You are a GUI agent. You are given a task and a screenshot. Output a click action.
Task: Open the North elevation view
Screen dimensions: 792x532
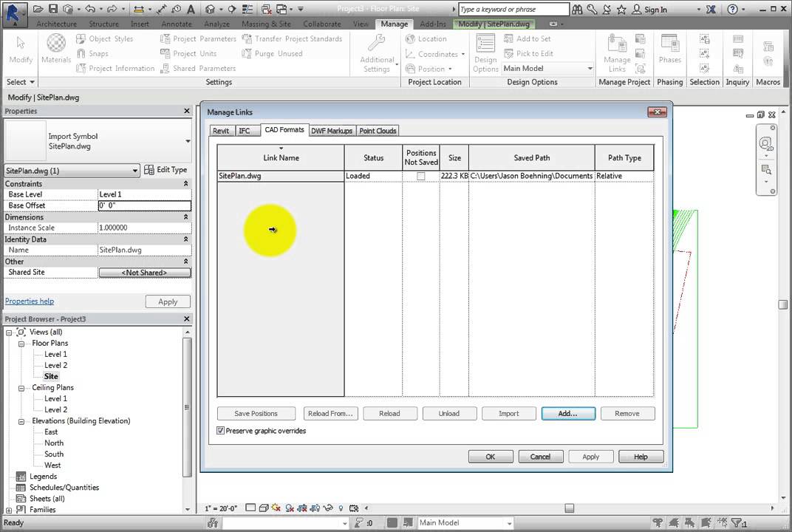point(54,443)
